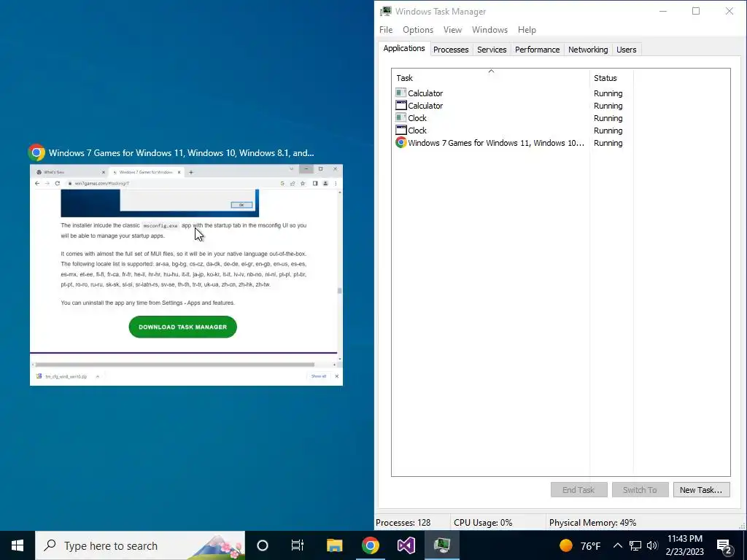The image size is (747, 560).
Task: Switch to the Performance tab
Action: click(537, 50)
